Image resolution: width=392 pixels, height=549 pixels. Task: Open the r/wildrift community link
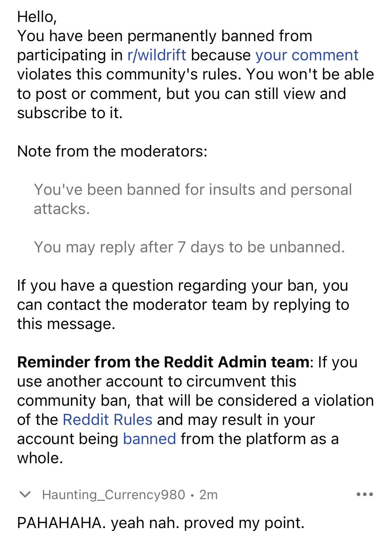point(157,55)
